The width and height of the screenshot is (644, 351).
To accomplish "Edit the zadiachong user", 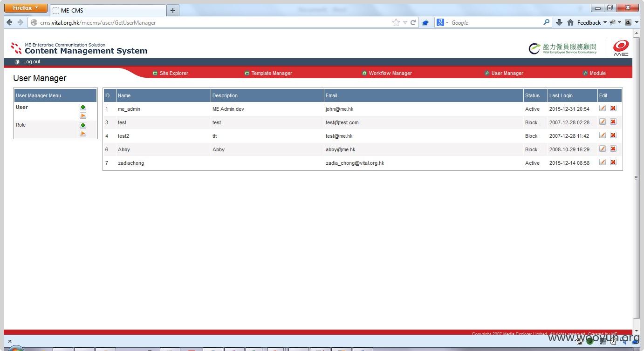I will 603,162.
